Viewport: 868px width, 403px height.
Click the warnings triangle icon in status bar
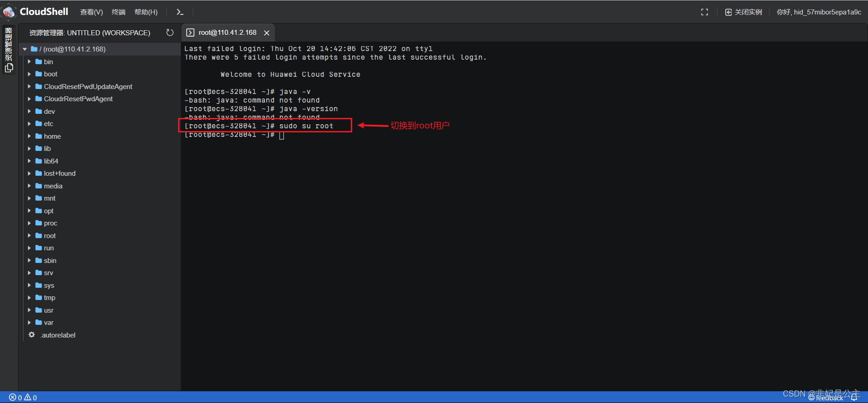point(28,398)
